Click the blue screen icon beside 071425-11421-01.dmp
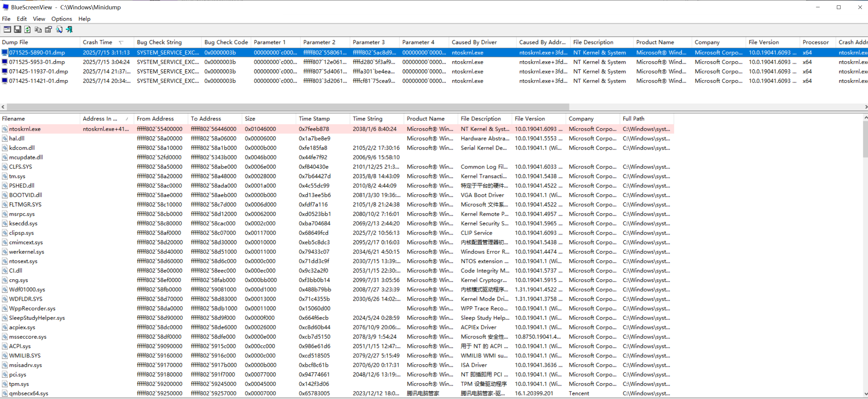The width and height of the screenshot is (868, 399). point(5,81)
